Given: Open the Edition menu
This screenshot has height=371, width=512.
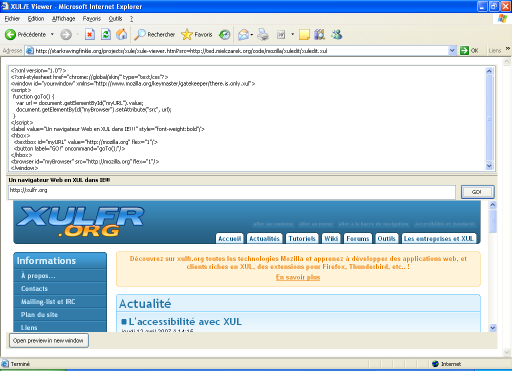Looking at the screenshot, I should [x=36, y=19].
